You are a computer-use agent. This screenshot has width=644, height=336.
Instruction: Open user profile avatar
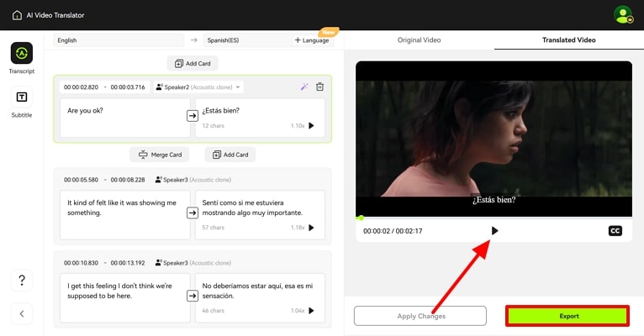623,15
